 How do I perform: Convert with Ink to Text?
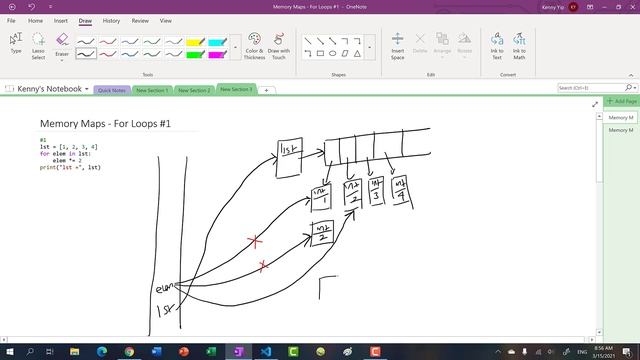(497, 46)
